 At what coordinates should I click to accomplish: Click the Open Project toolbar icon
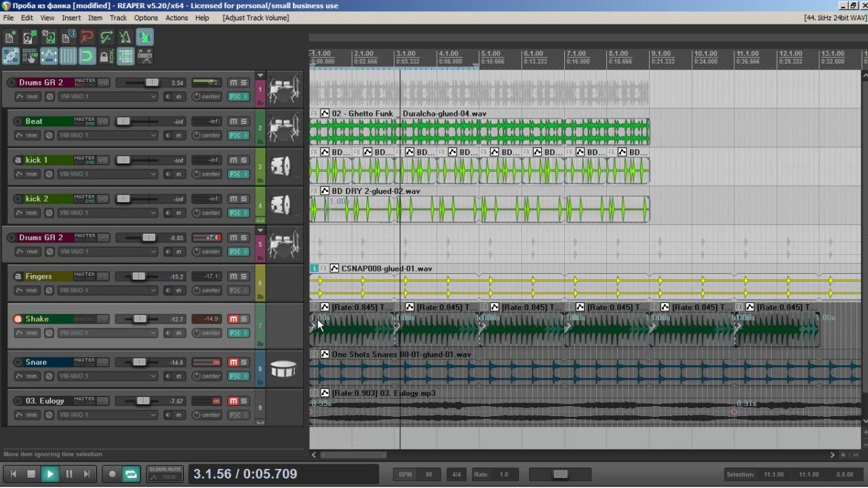(x=29, y=37)
